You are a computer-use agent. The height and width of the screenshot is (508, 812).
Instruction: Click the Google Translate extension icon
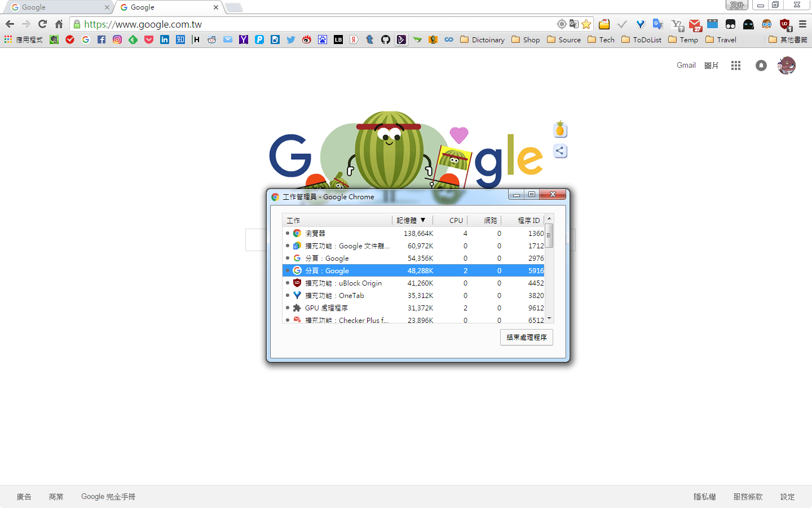point(657,25)
